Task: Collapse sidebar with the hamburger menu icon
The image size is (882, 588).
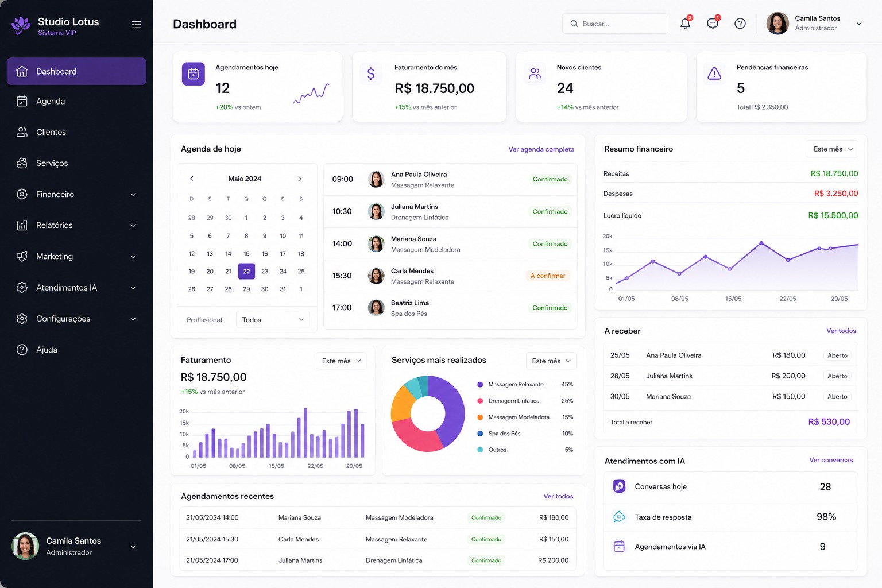Action: coord(137,25)
